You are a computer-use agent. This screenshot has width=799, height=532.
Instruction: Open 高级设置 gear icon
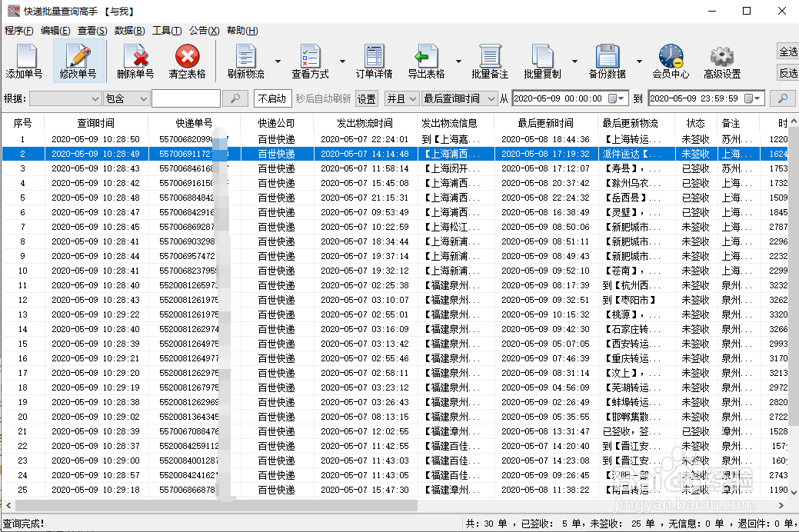[722, 61]
